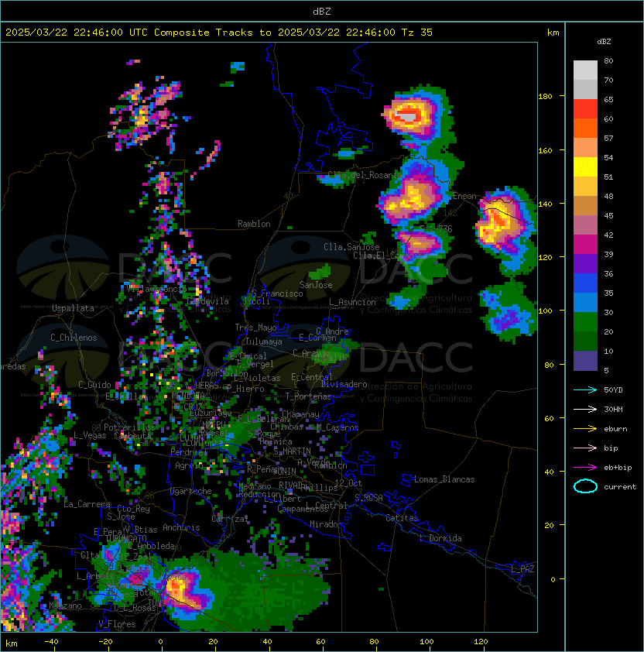
Task: Select the royal blue 35-36 dBZ swatch
Action: 585,283
